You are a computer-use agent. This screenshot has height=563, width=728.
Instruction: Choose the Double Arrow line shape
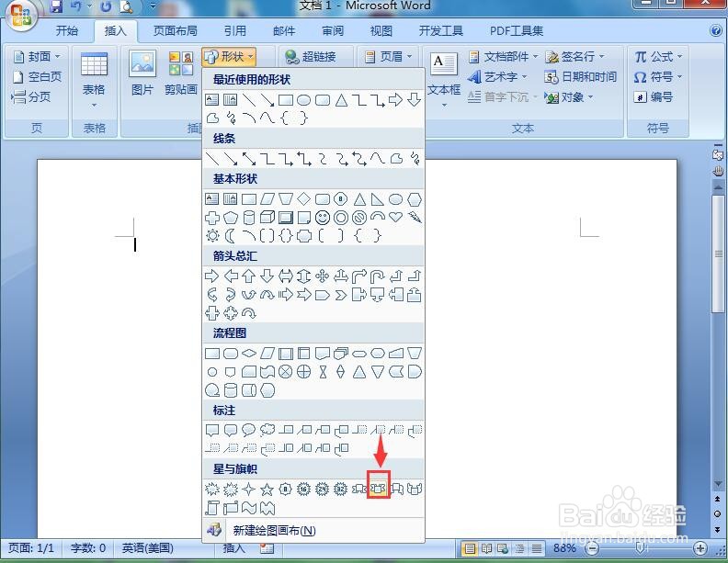pos(249,159)
